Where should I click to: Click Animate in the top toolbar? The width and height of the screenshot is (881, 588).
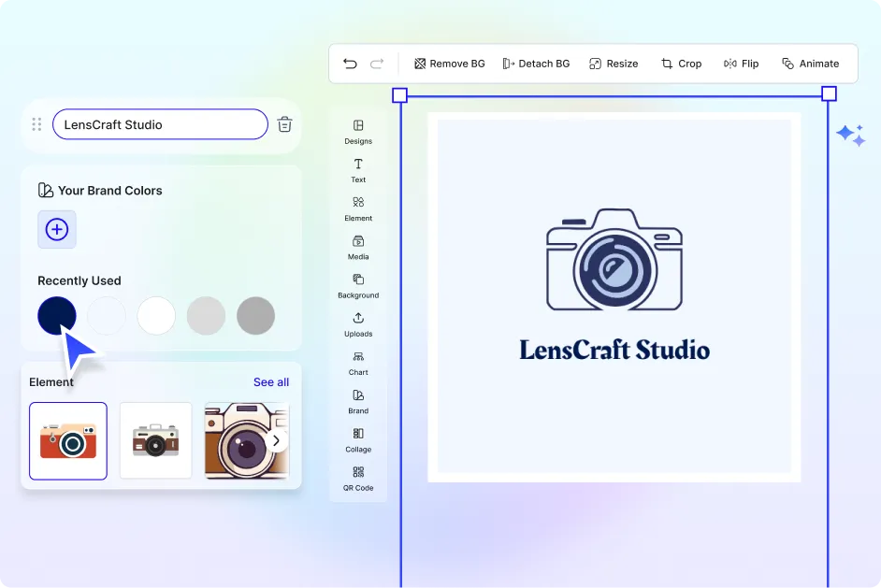[810, 64]
